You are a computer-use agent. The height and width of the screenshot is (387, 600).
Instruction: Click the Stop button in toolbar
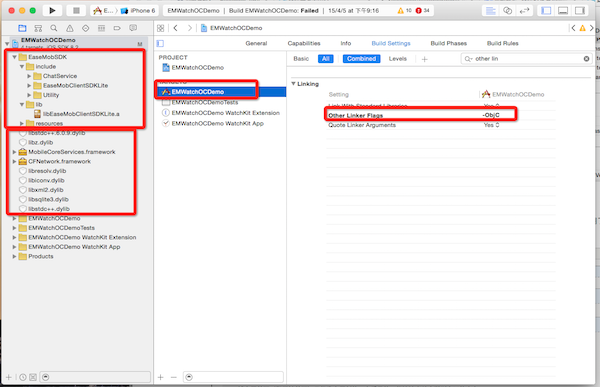click(x=76, y=11)
